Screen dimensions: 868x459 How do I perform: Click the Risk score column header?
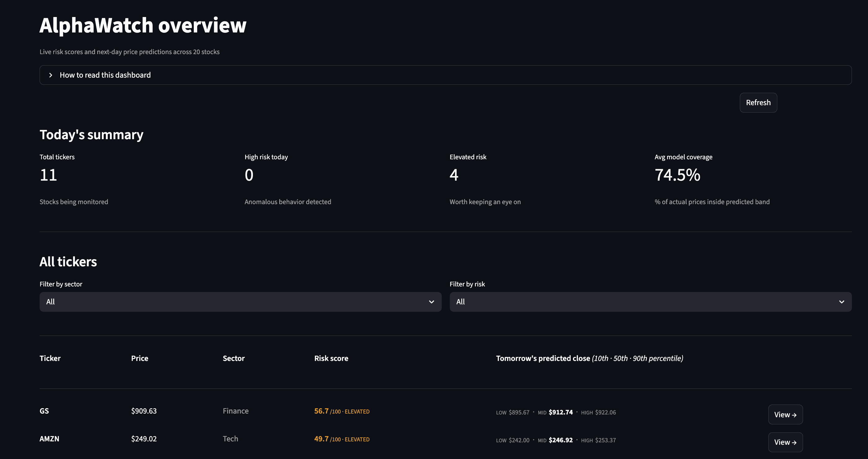331,358
